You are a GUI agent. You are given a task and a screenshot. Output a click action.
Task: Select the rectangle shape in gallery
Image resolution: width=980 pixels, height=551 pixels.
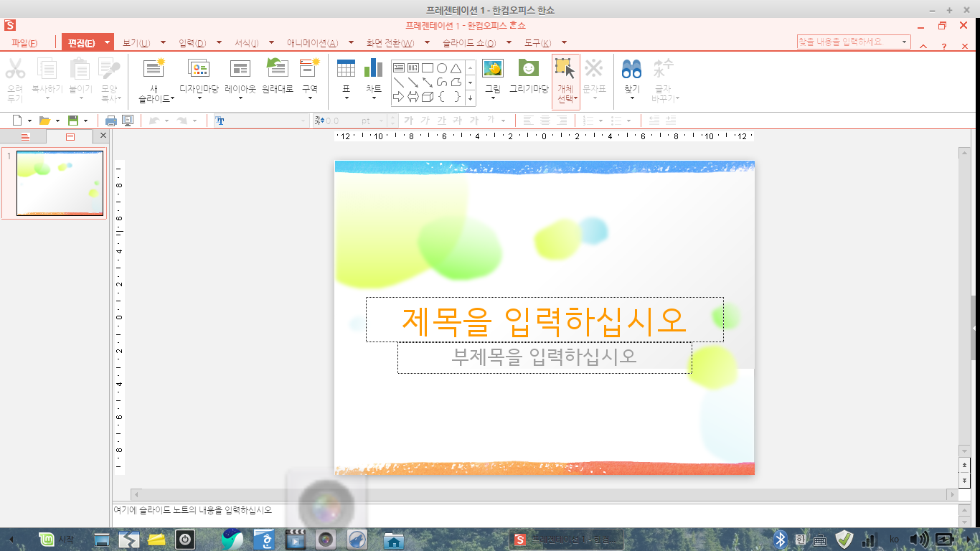coord(428,68)
